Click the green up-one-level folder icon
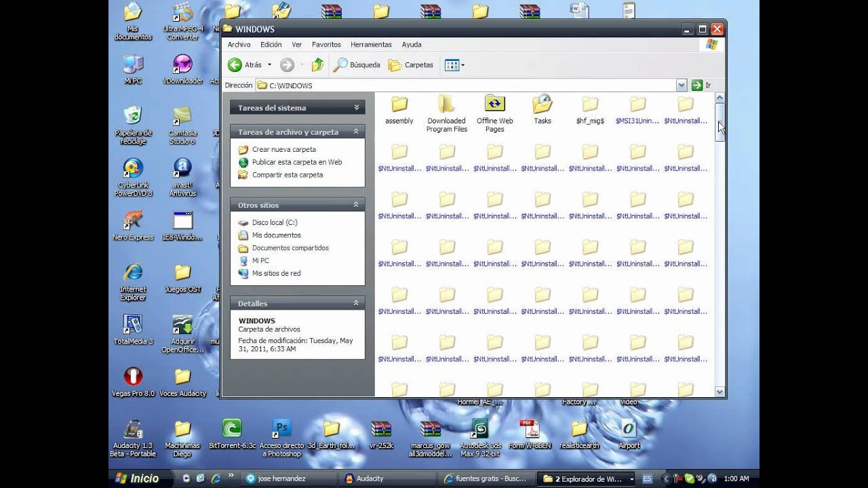 click(317, 65)
